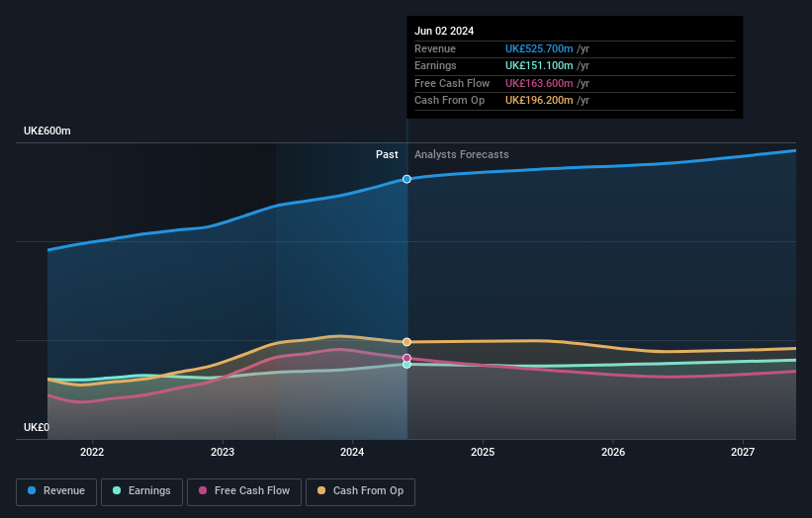Click the 2025 x-axis label
The image size is (812, 518).
[x=483, y=453]
